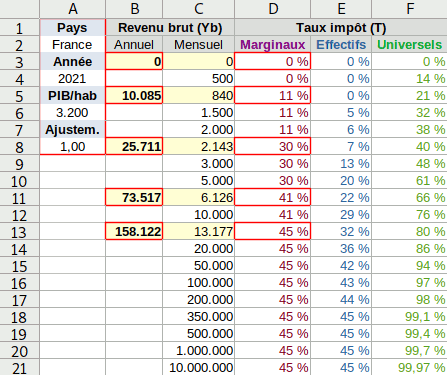The width and height of the screenshot is (447, 375).
Task: Select column D header
Action: 273,9
